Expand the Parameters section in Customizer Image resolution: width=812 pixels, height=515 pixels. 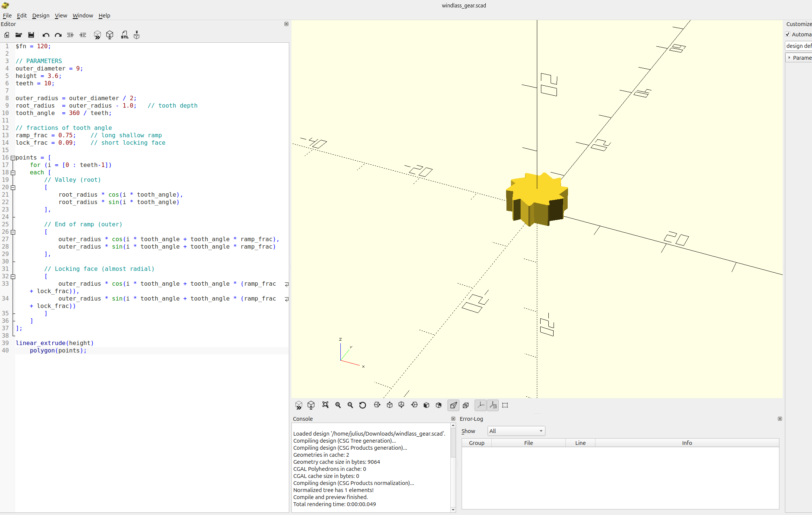(x=789, y=58)
